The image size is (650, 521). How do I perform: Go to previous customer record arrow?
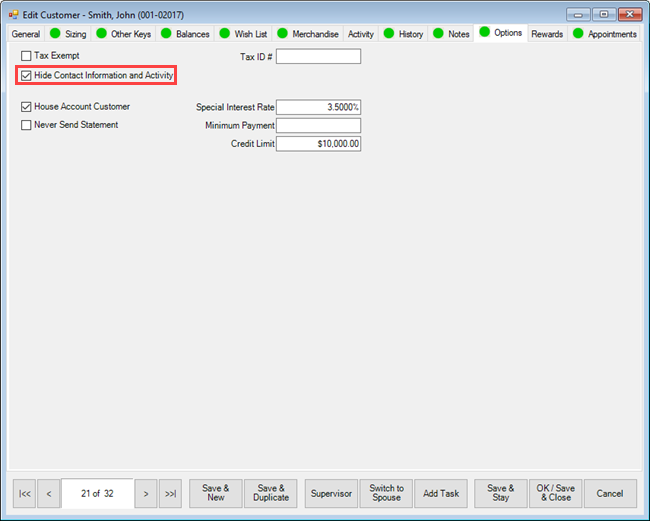pos(49,493)
